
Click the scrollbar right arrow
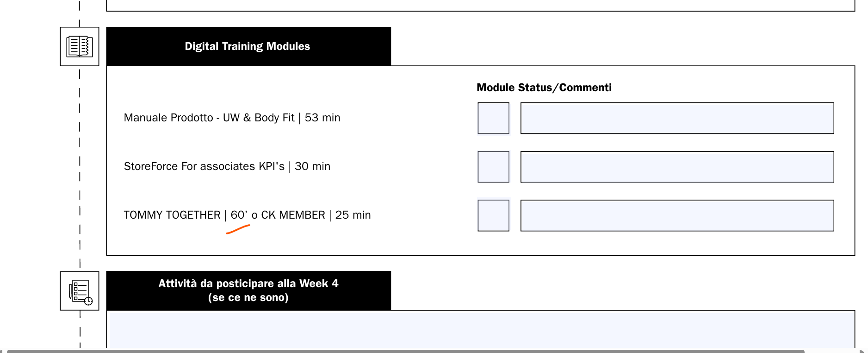click(862, 351)
